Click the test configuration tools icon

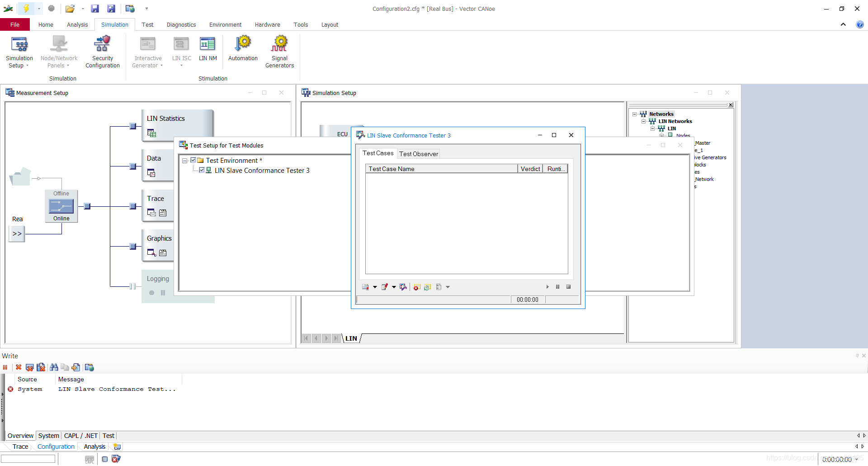click(x=403, y=287)
